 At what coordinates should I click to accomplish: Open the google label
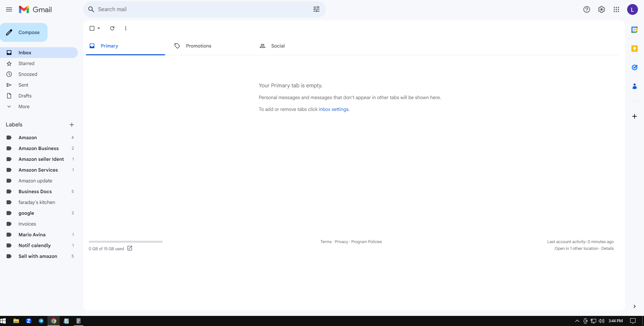pyautogui.click(x=39, y=213)
